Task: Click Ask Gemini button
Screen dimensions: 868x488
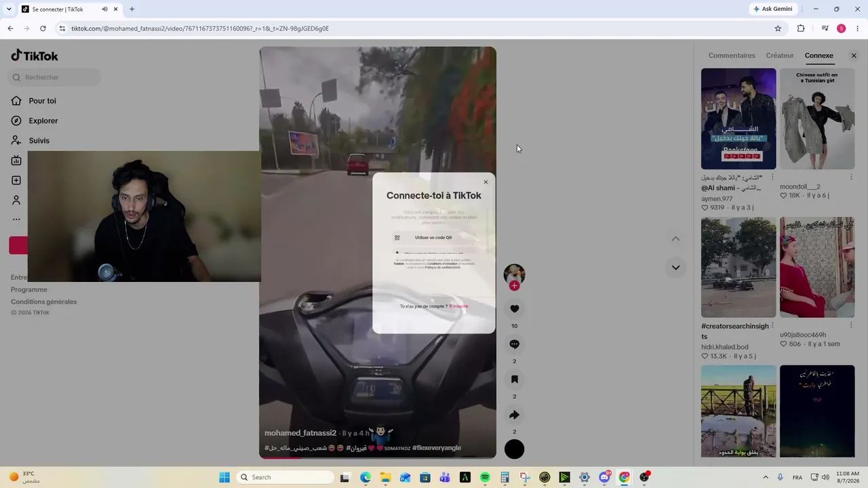Action: pos(772,9)
